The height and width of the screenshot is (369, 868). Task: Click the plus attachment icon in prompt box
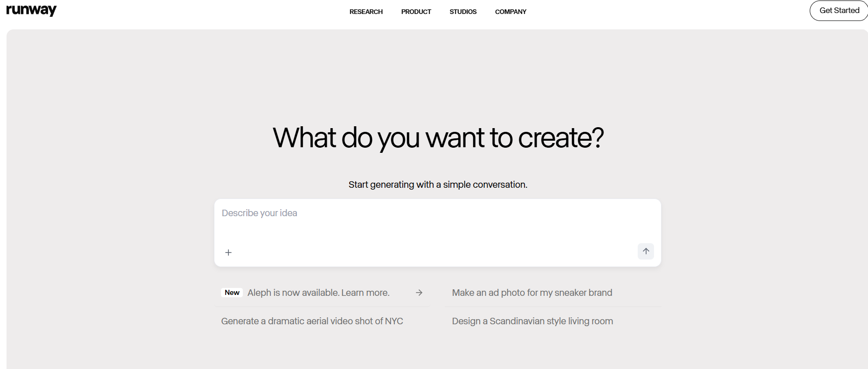click(x=228, y=253)
